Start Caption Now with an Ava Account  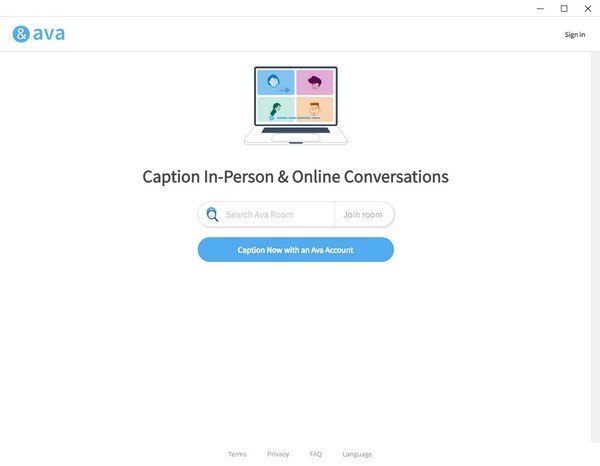(295, 250)
